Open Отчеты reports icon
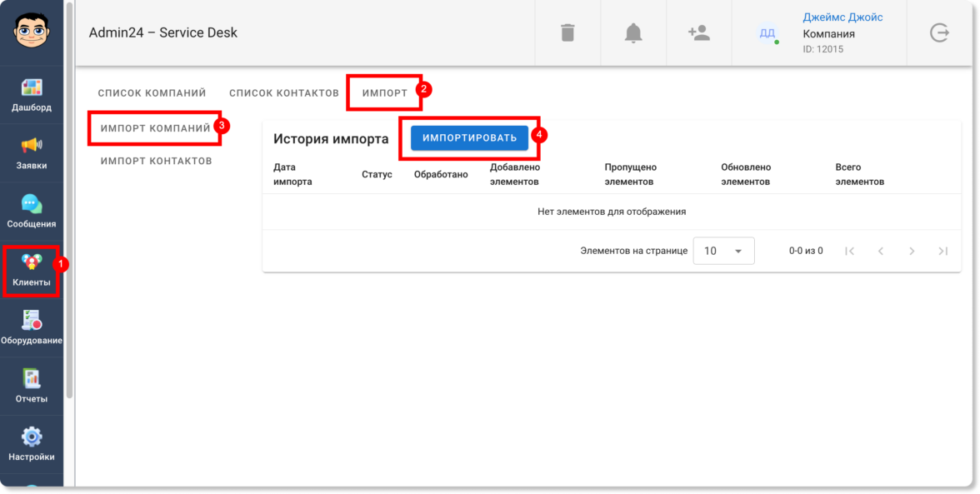980x494 pixels. click(x=32, y=378)
